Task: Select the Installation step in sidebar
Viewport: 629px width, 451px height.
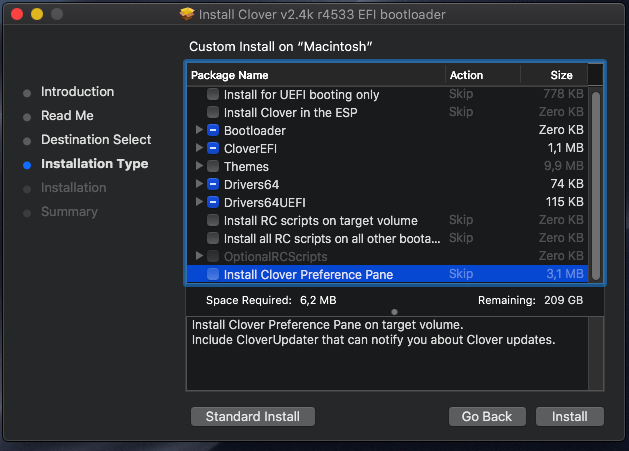Action: (x=74, y=188)
